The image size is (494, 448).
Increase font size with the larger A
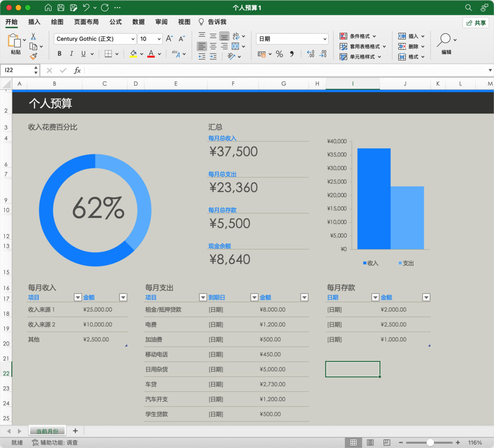click(x=169, y=39)
